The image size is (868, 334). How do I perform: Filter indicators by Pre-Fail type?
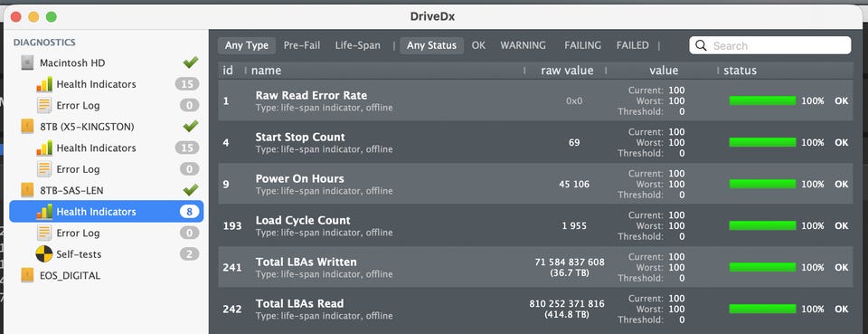click(302, 45)
